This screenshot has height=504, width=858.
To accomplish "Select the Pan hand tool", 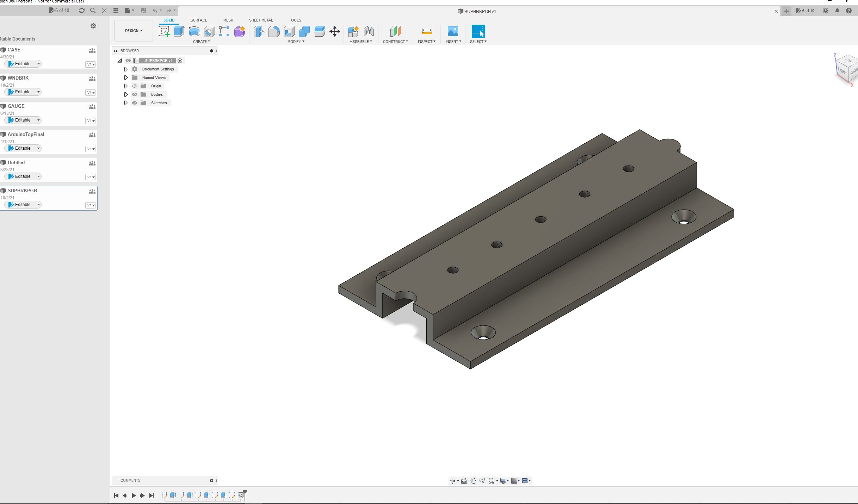I will (473, 481).
